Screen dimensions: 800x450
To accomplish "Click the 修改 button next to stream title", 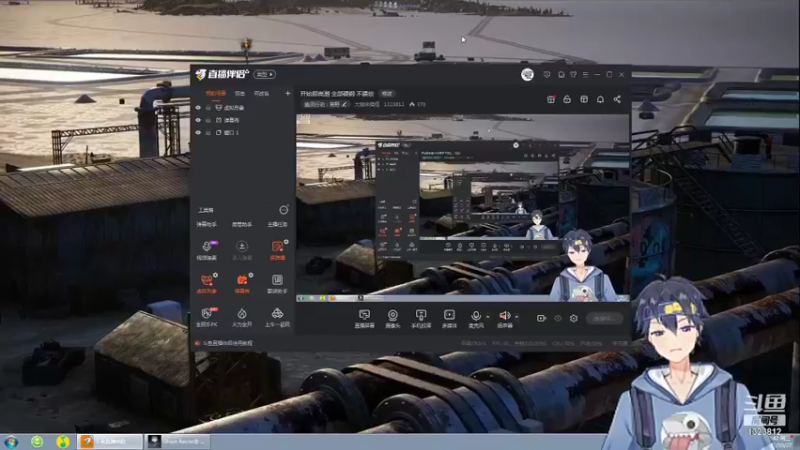I will (387, 94).
